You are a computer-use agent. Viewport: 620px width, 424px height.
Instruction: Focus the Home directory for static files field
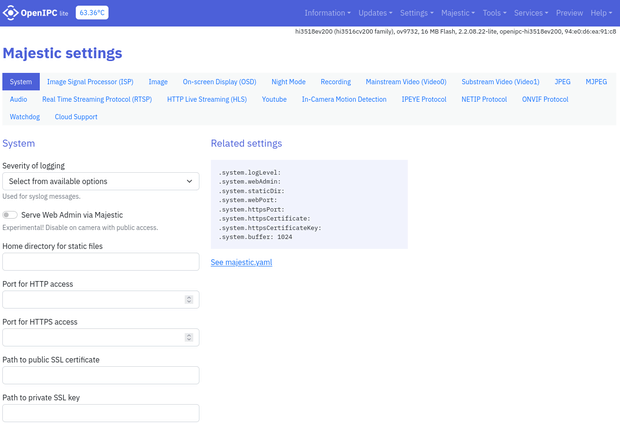101,262
